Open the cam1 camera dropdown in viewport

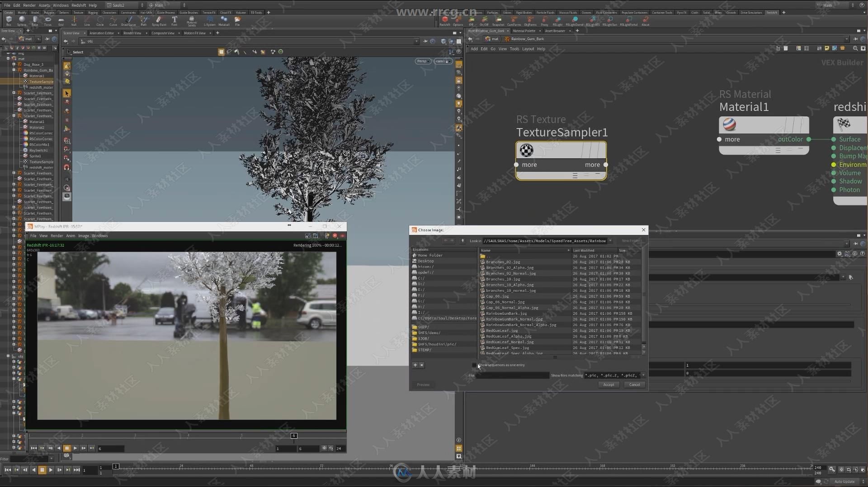(443, 61)
